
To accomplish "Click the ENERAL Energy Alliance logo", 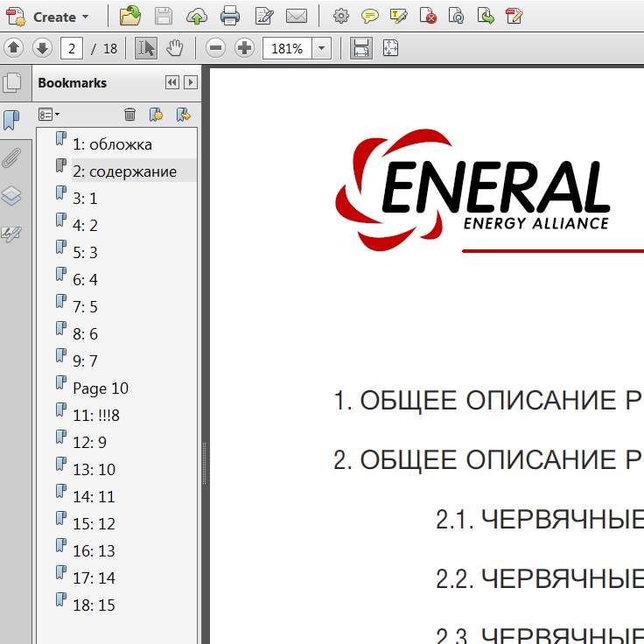I will point(472,190).
